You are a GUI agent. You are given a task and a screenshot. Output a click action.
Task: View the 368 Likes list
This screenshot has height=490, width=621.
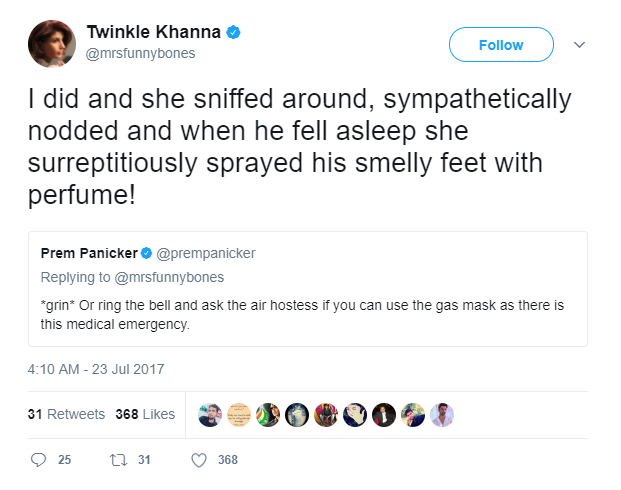click(145, 414)
